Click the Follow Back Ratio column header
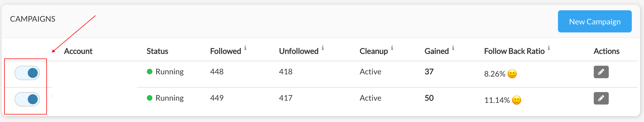The width and height of the screenshot is (644, 122). click(x=514, y=51)
